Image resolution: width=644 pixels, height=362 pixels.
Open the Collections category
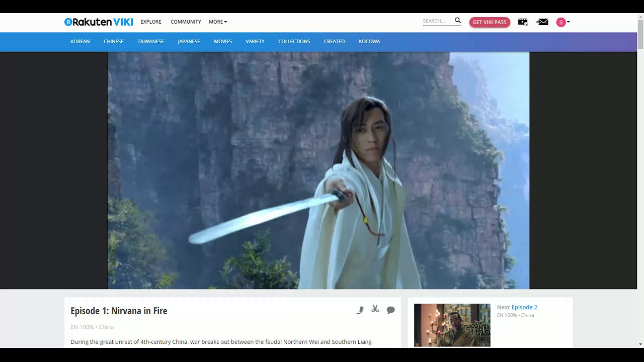294,42
